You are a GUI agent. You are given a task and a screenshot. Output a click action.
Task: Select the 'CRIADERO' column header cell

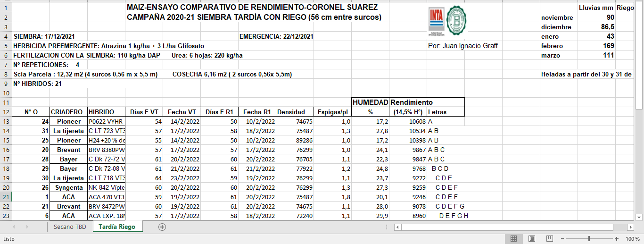click(68, 112)
